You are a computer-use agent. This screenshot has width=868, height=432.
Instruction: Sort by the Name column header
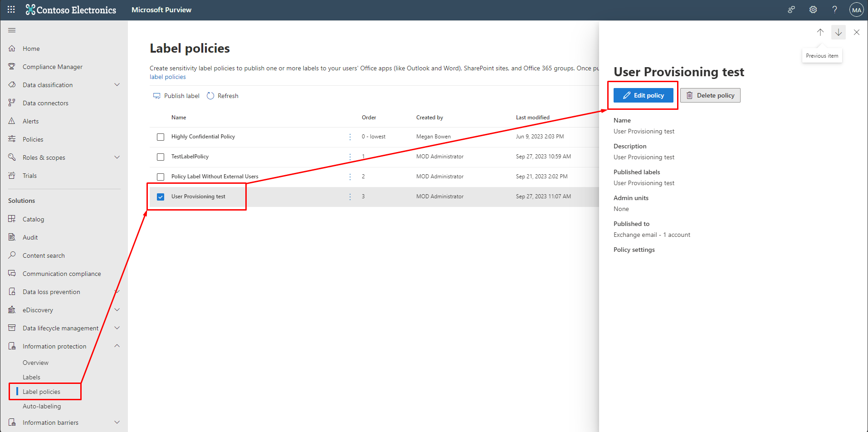click(179, 118)
